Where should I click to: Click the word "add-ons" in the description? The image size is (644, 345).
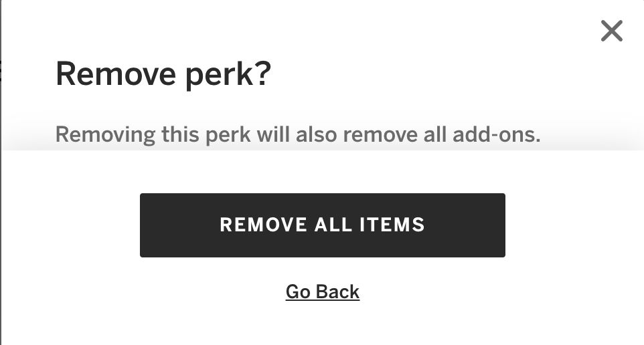pos(497,134)
